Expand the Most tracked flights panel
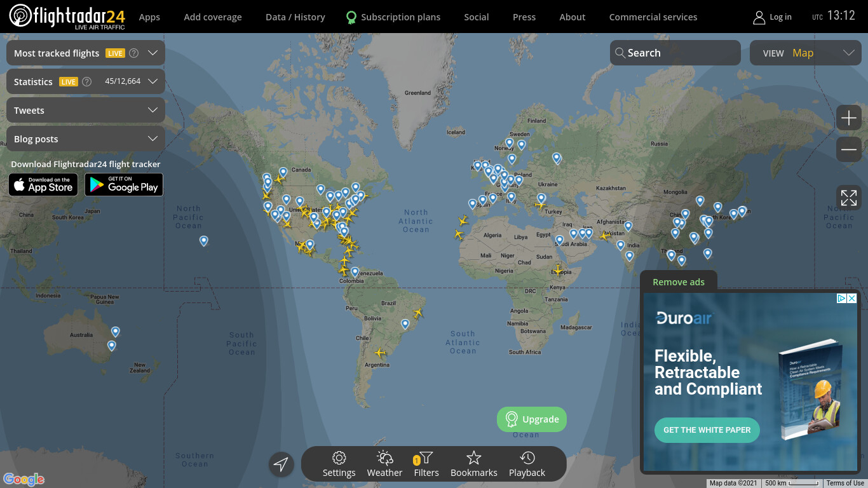This screenshot has height=488, width=868. (x=153, y=53)
